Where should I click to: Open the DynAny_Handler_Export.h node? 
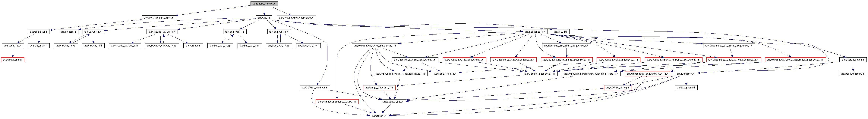point(158,17)
